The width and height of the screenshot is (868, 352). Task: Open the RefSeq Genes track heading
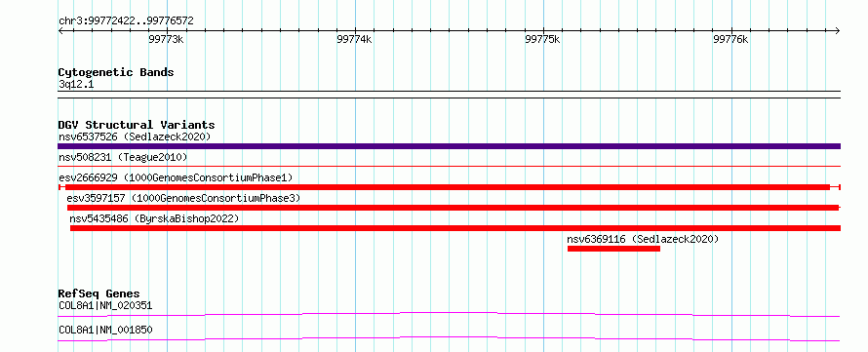tap(99, 293)
